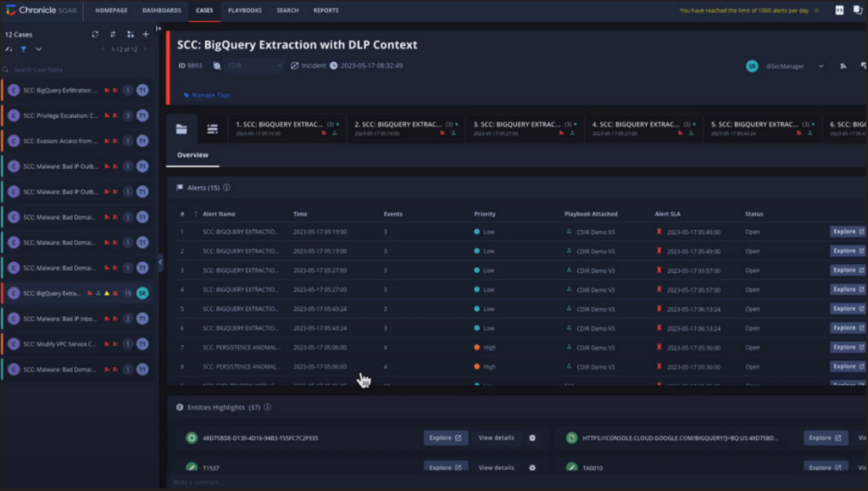This screenshot has width=868, height=491.
Task: Switch to the PLAYBOOKS navigation tab
Action: [x=247, y=10]
